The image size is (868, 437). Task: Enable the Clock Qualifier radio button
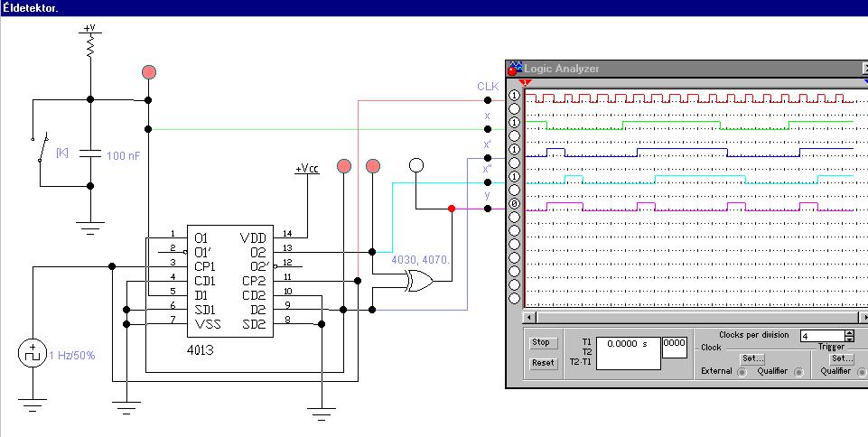798,372
